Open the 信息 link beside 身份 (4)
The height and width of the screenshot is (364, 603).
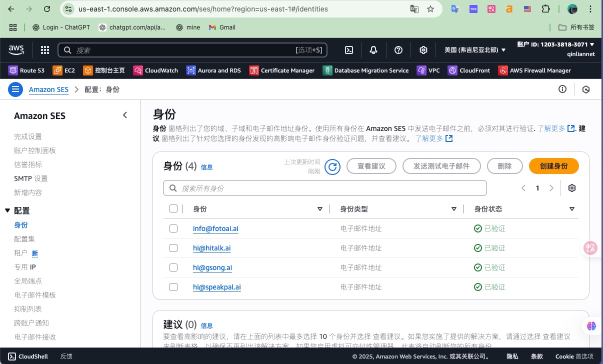[x=206, y=167]
